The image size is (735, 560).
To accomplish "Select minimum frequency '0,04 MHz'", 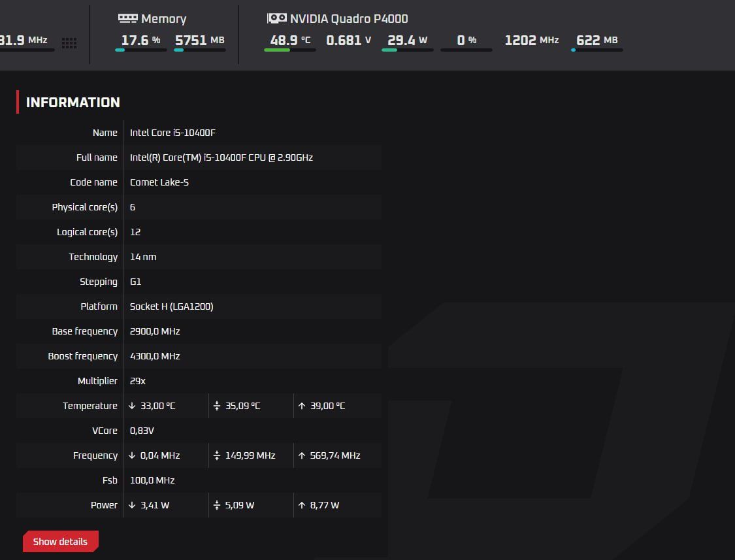I will point(160,456).
